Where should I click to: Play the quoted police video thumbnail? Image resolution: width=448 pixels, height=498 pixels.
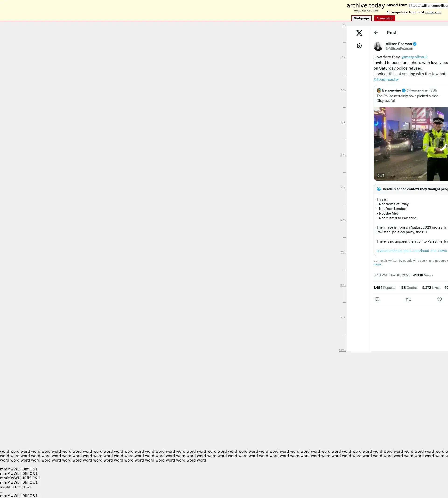(x=411, y=144)
